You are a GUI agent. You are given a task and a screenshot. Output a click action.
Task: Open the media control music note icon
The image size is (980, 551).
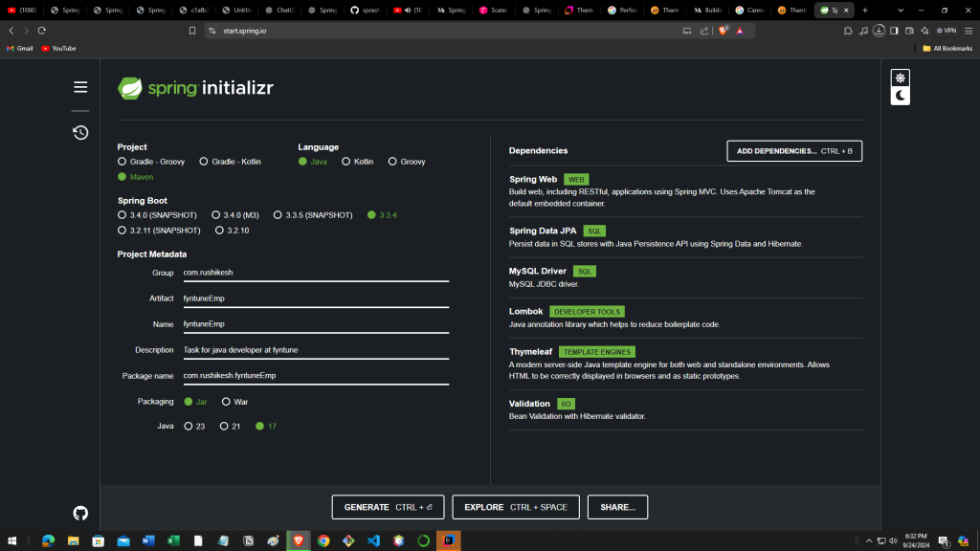(864, 31)
